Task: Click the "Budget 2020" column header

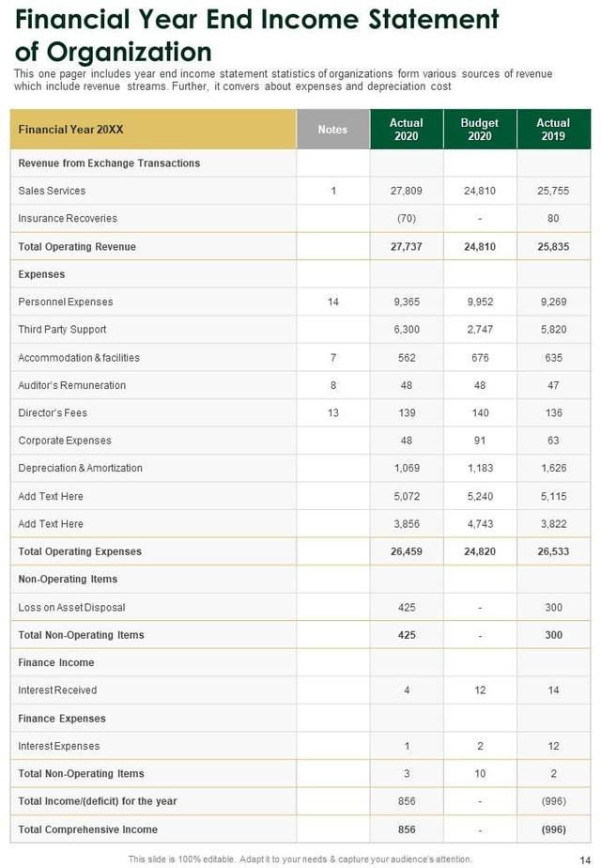Action: coord(480,130)
